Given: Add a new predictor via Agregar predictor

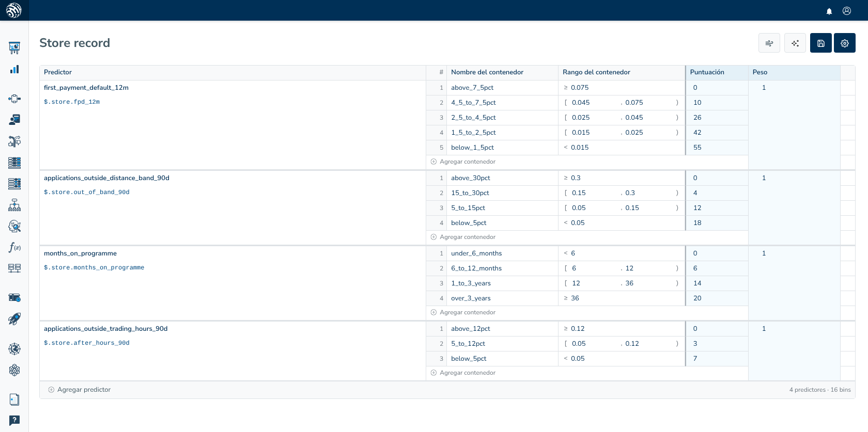Looking at the screenshot, I should [x=80, y=390].
